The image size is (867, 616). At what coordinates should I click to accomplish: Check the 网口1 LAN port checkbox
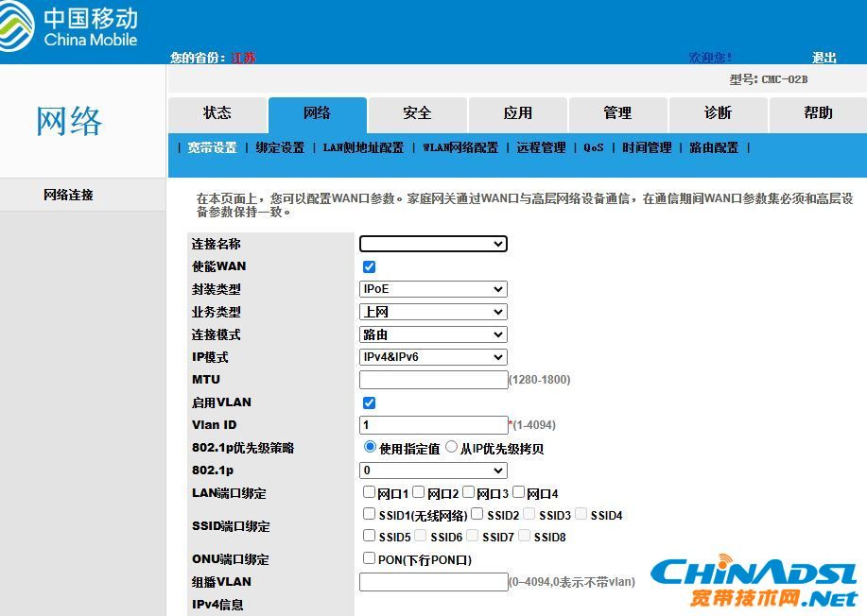[370, 491]
